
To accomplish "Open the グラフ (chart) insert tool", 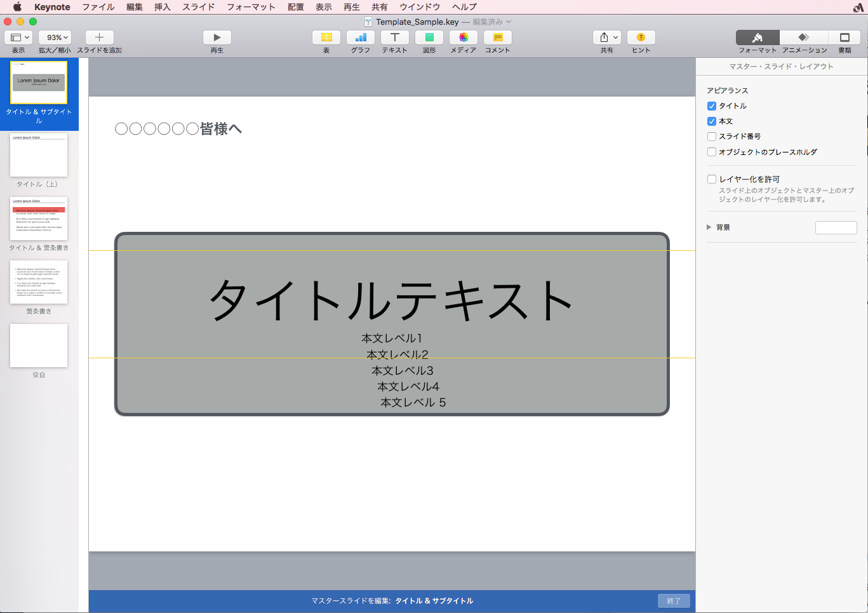I will pos(360,38).
